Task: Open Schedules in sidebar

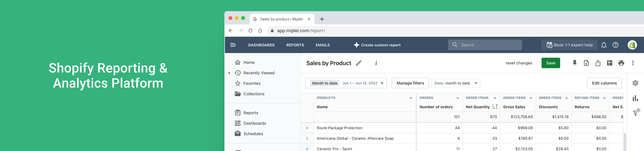Action: coord(253,134)
